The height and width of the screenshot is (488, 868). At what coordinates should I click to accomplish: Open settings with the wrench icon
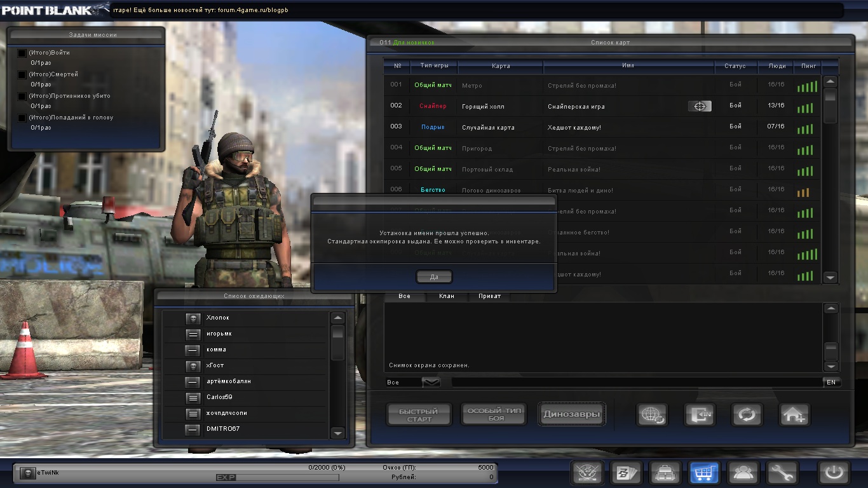coord(782,473)
